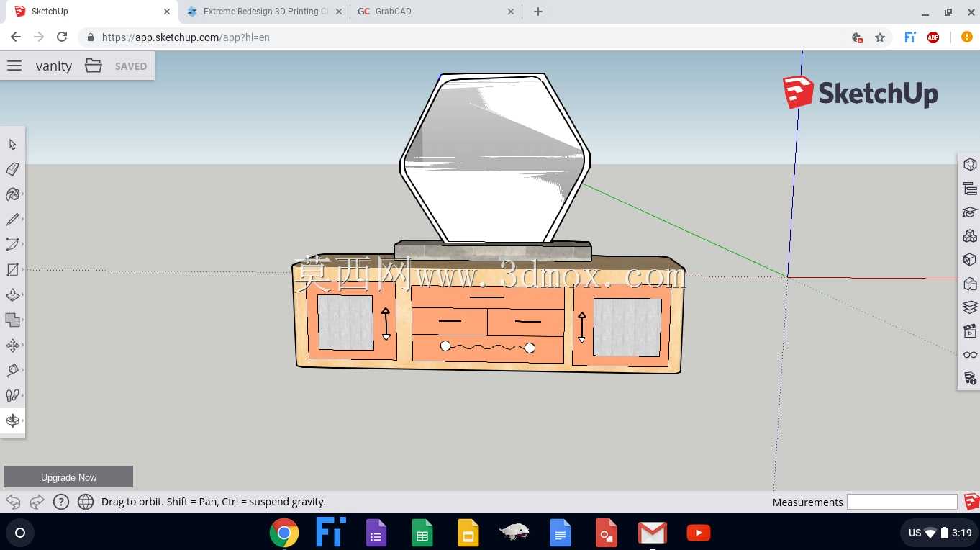This screenshot has width=980, height=550.
Task: Expand the Move tool flyout arrow
Action: (x=23, y=346)
